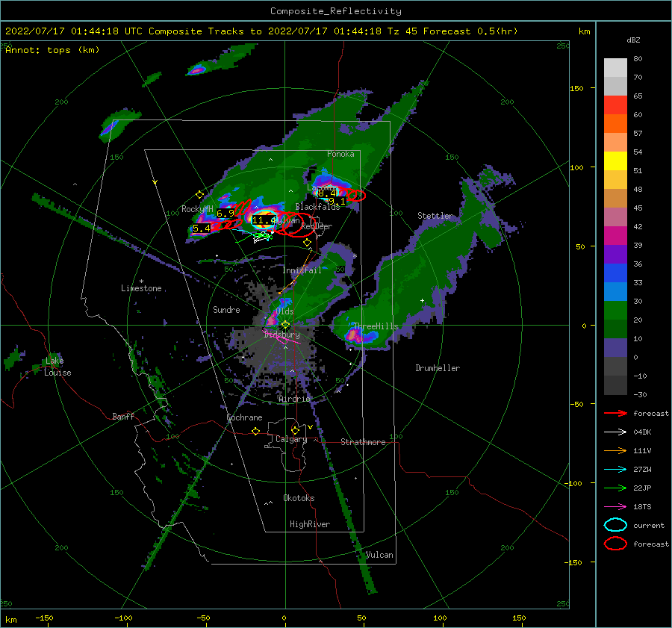Click the yellow diamond radar site at center
672x628 pixels.
(x=285, y=325)
